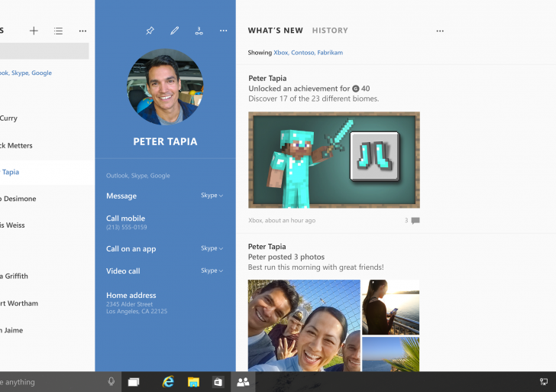This screenshot has height=392, width=556.
Task: Select Curry in contacts list
Action: (x=8, y=118)
